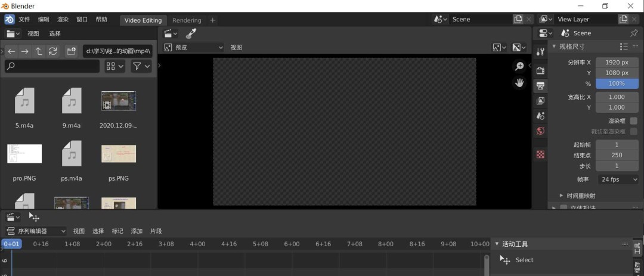Open the sequencer 添加 menu

coord(137,231)
